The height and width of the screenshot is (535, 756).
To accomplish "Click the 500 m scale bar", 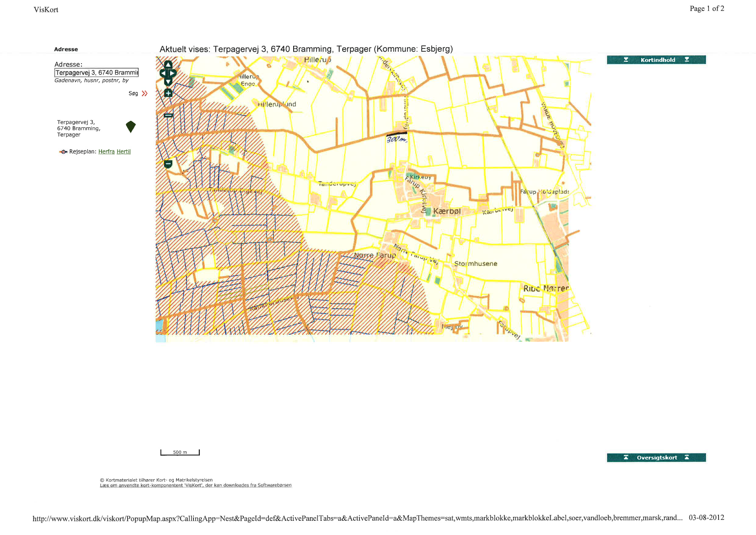I will [180, 453].
